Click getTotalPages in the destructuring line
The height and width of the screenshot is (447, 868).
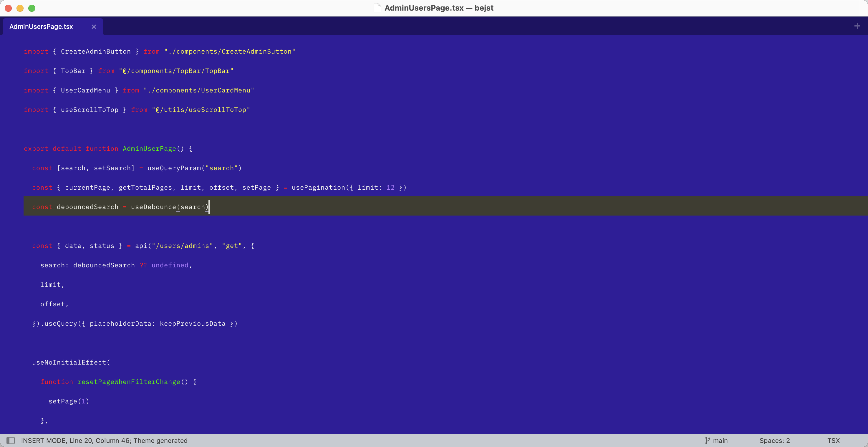145,188
